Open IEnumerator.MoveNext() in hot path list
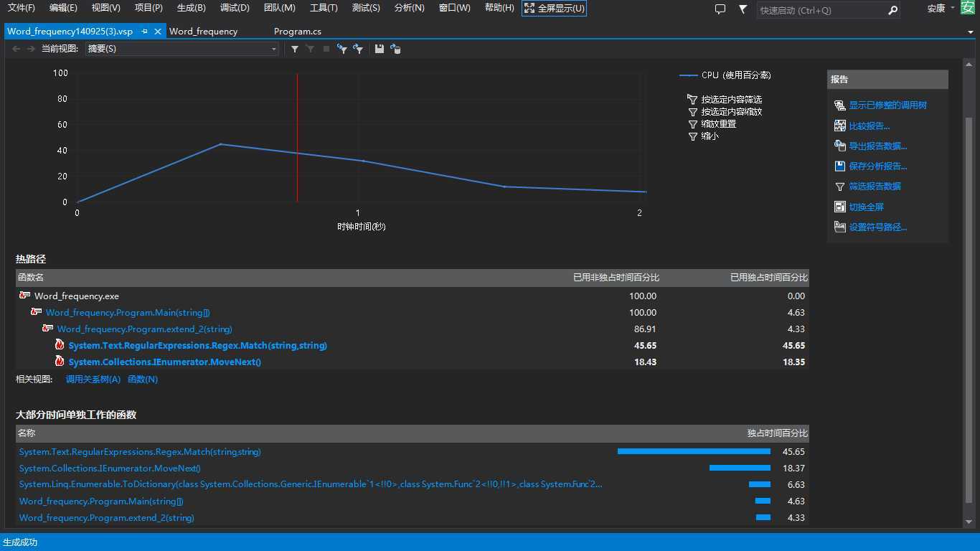Screen dimensions: 980x551 tap(164, 362)
